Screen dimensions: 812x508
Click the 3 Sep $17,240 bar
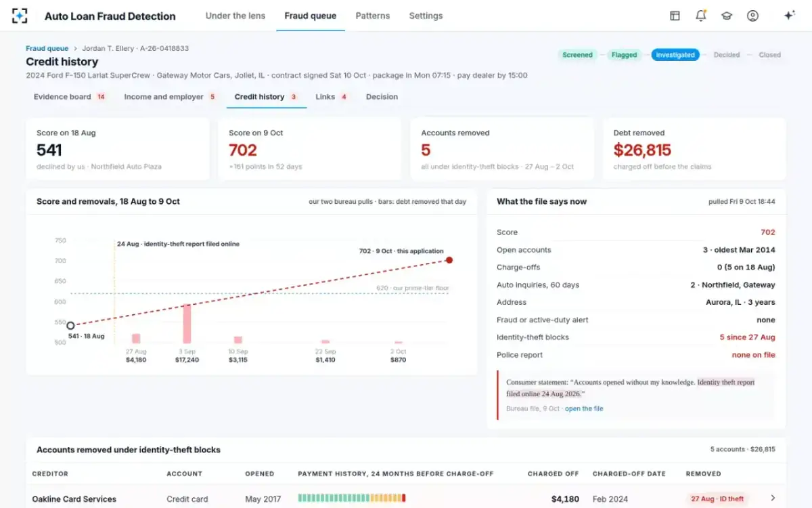187,324
